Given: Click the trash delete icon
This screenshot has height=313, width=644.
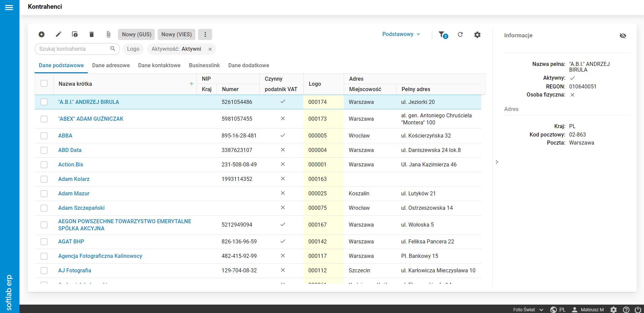Looking at the screenshot, I should click(91, 34).
